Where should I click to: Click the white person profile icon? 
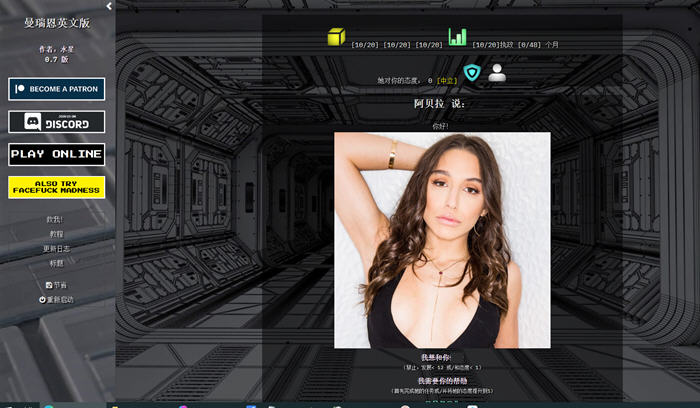(497, 72)
